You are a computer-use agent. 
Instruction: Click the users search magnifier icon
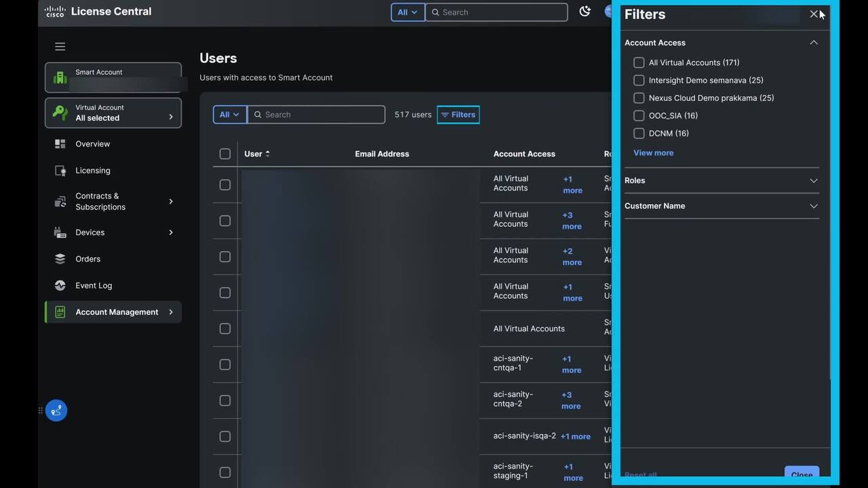(x=258, y=115)
